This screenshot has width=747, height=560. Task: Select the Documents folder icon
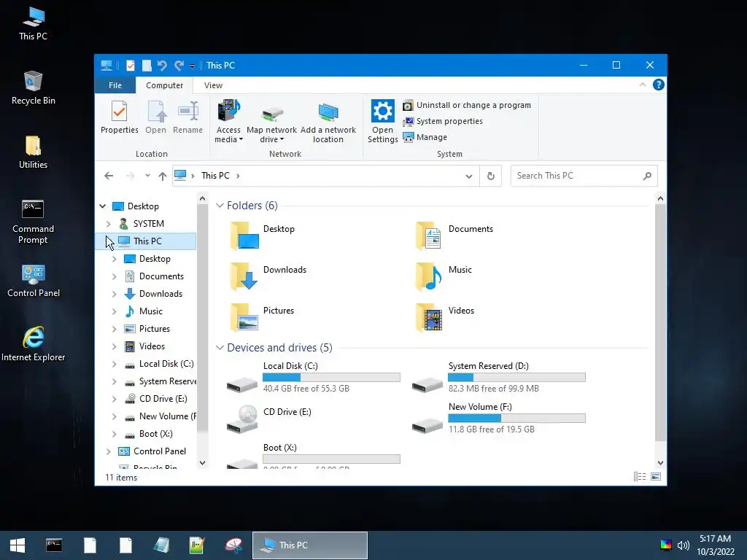coord(429,236)
